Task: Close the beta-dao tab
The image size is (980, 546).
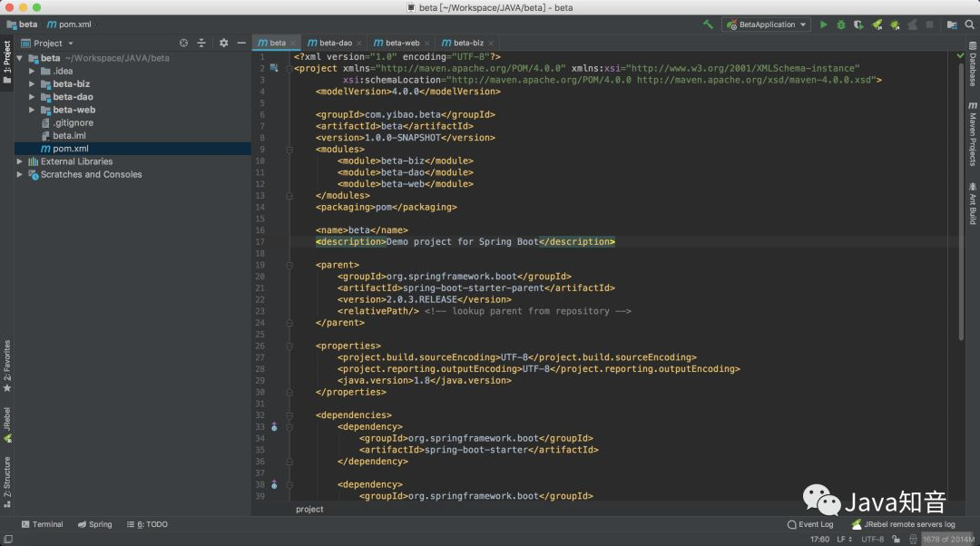Action: [x=358, y=44]
